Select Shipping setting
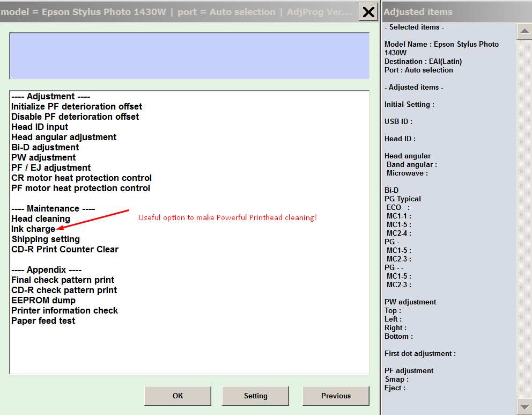 coord(46,239)
